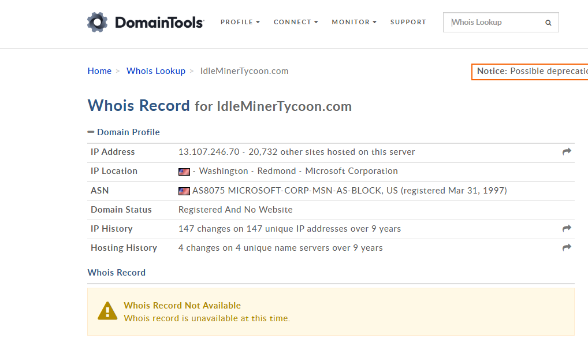Click Washington - Redmond - Microsoft Corporation text
Image resolution: width=588 pixels, height=364 pixels.
click(299, 171)
